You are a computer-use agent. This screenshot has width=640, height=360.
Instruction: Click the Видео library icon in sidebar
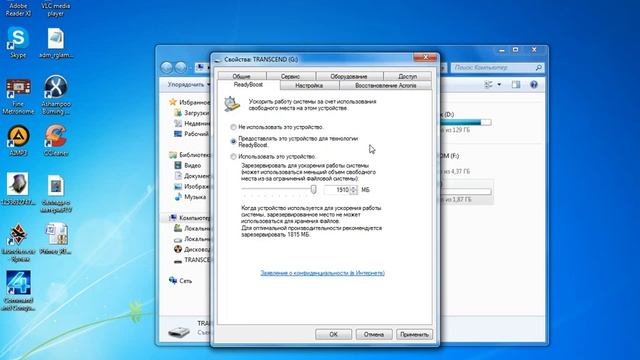tap(178, 165)
